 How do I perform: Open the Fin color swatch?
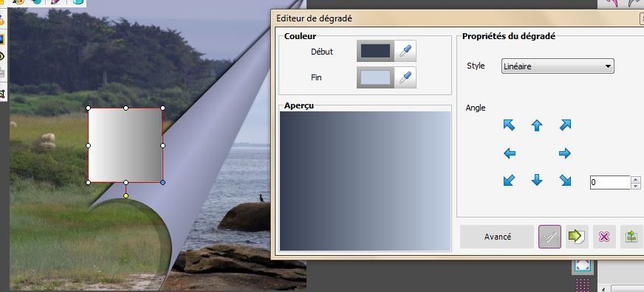tap(375, 77)
